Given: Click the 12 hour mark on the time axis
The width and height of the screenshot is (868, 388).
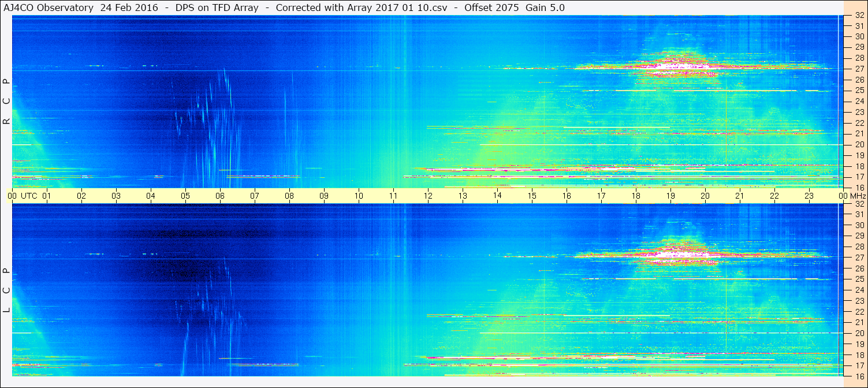Looking at the screenshot, I should 428,196.
